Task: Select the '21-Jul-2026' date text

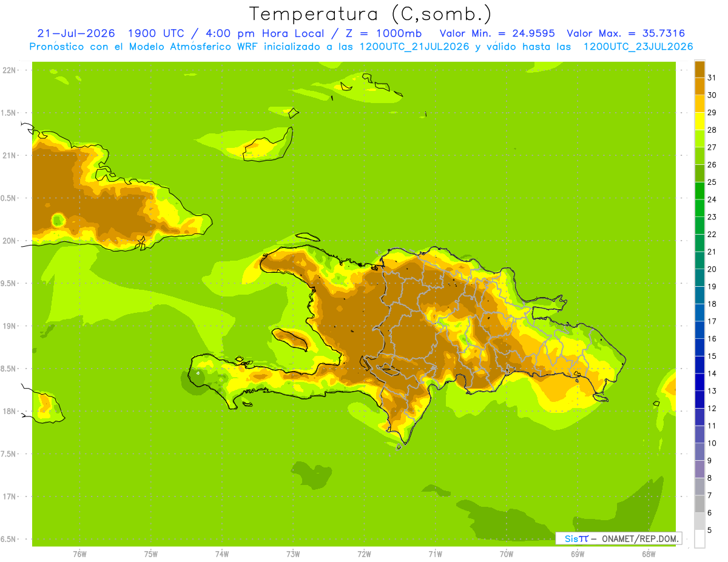Action: [x=76, y=33]
